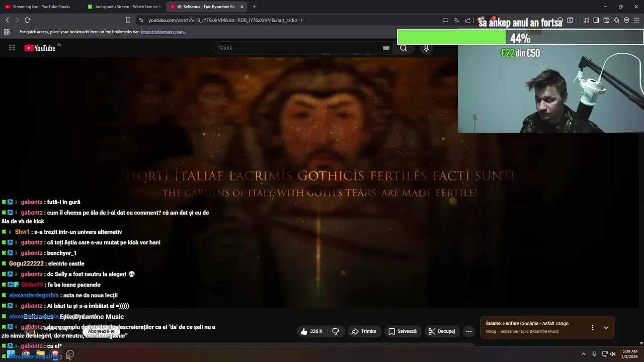Open network settings in system tray
Viewport: 644px width, 362px height.
605,354
